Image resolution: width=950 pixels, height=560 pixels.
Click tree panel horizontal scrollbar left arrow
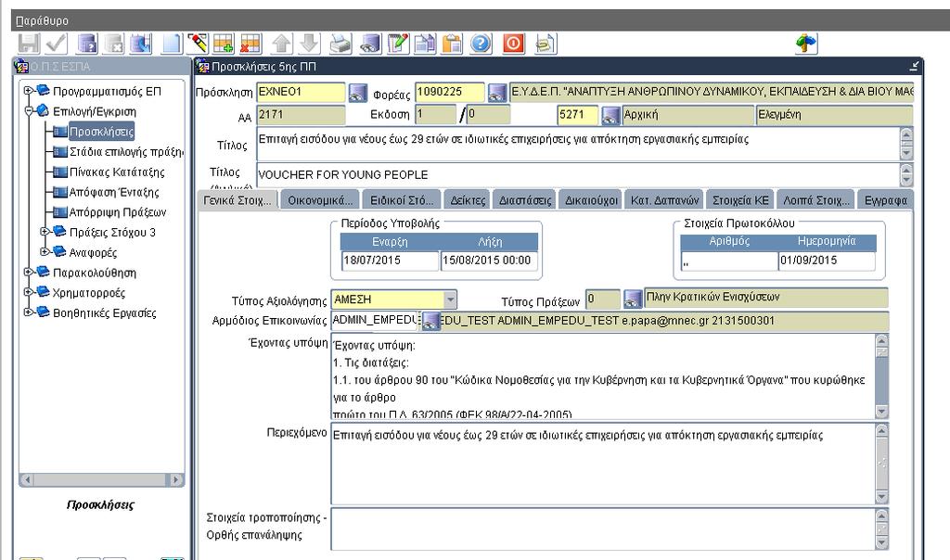[x=27, y=479]
